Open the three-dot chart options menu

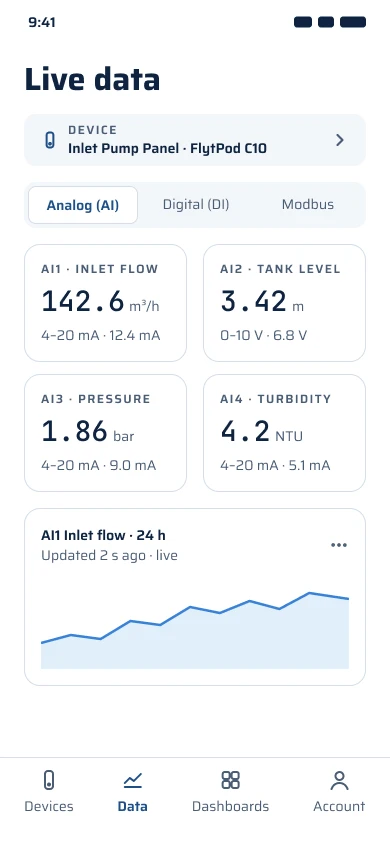[339, 545]
